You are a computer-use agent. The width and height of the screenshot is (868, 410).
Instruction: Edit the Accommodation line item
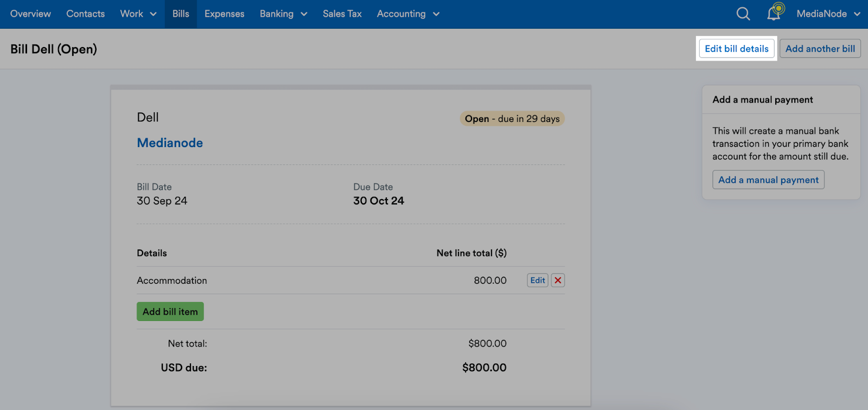point(538,280)
